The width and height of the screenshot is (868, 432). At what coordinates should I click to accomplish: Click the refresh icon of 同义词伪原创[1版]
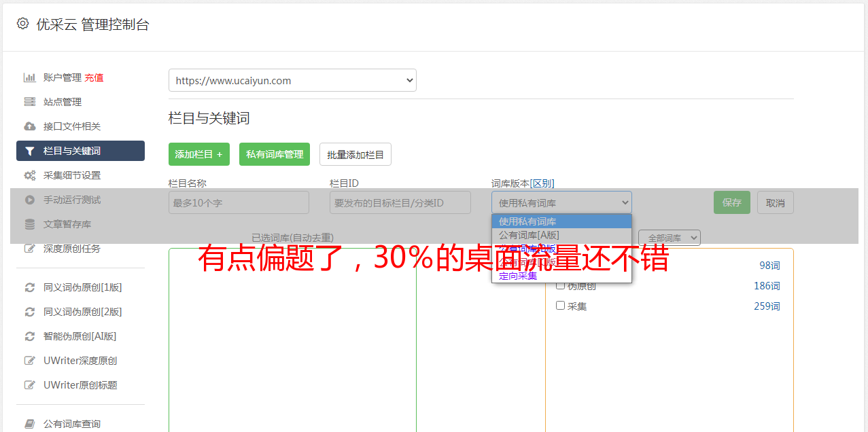29,287
